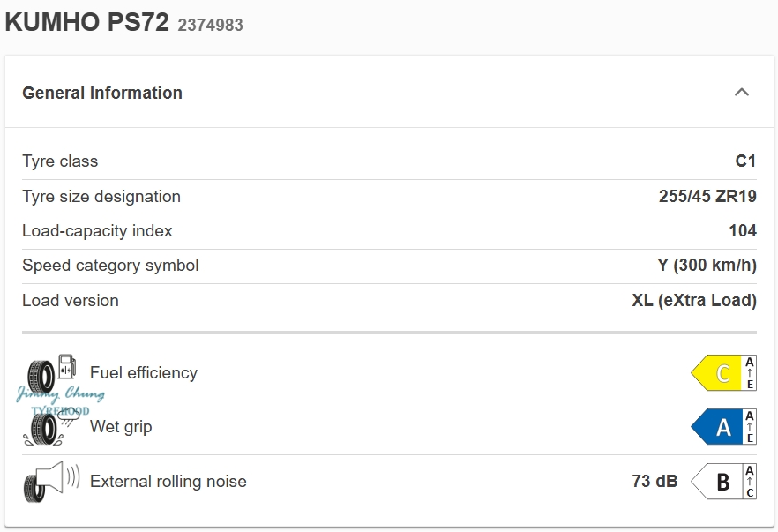Click the KUMHO PS72 product title
The width and height of the screenshot is (778, 532).
coord(86,23)
